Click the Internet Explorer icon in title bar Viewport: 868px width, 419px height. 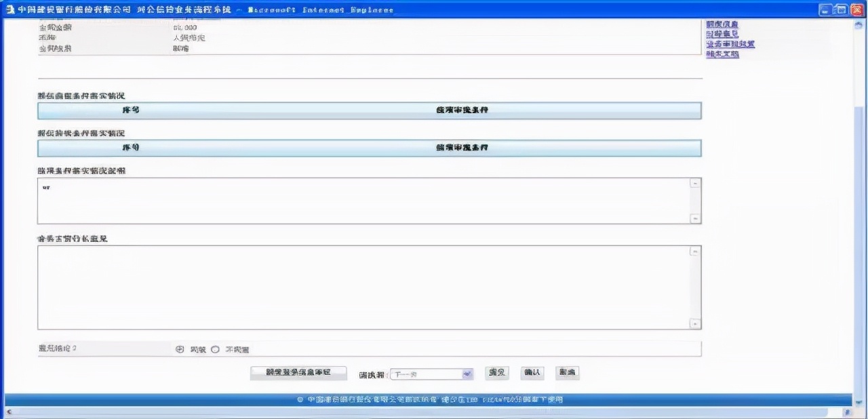click(9, 9)
